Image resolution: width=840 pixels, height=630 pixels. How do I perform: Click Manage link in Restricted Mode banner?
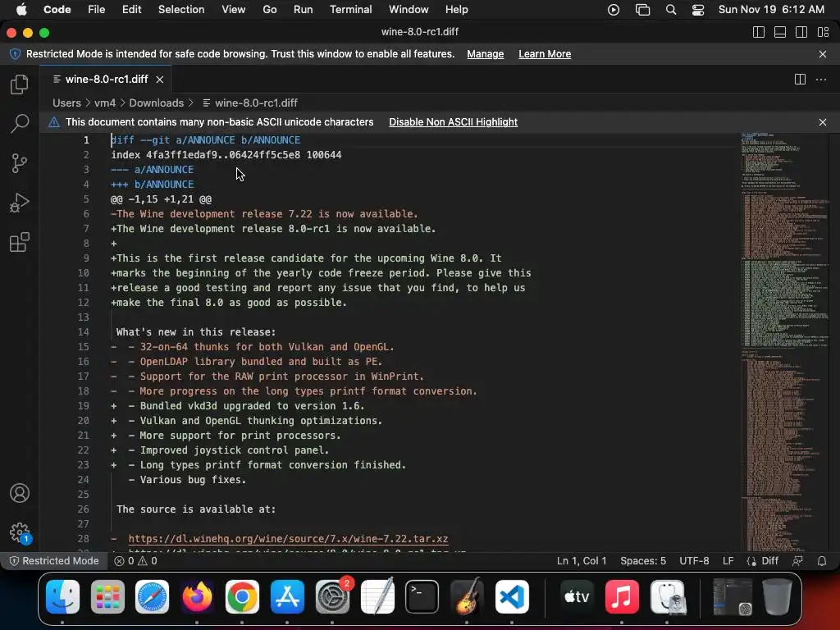(486, 54)
